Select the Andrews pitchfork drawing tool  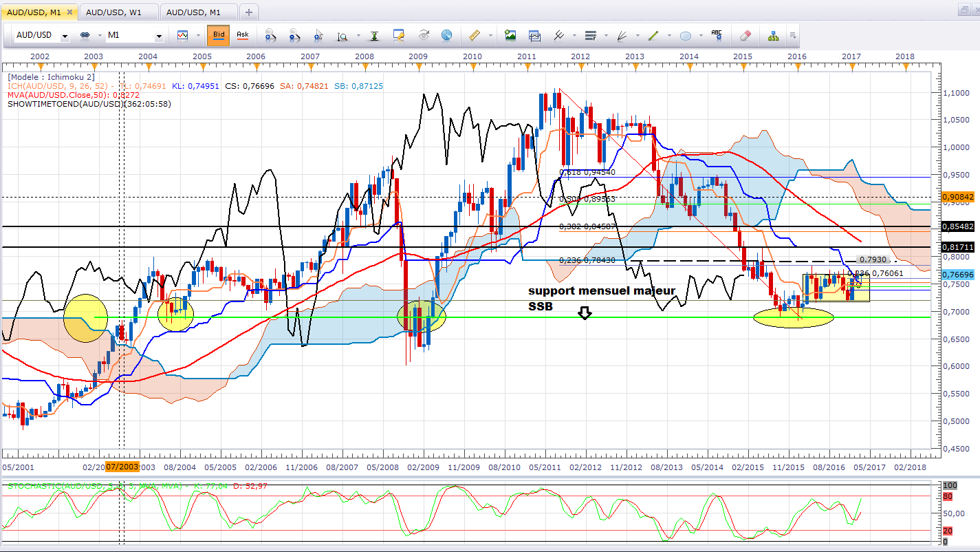[558, 35]
